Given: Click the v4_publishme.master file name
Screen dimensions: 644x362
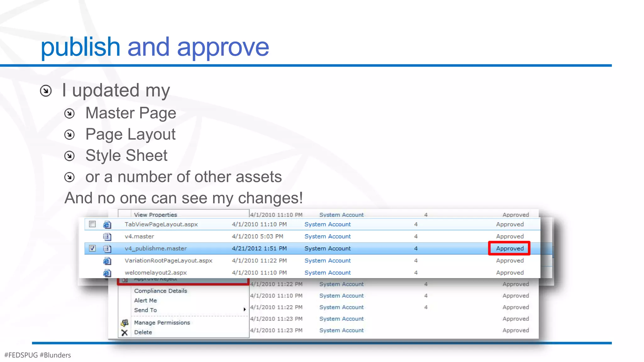Looking at the screenshot, I should click(x=156, y=248).
